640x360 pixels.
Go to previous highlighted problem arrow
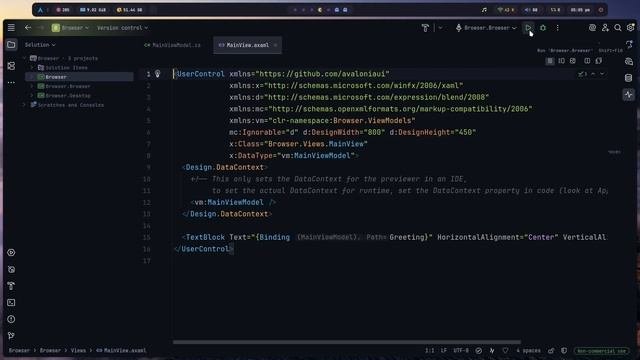pyautogui.click(x=593, y=74)
